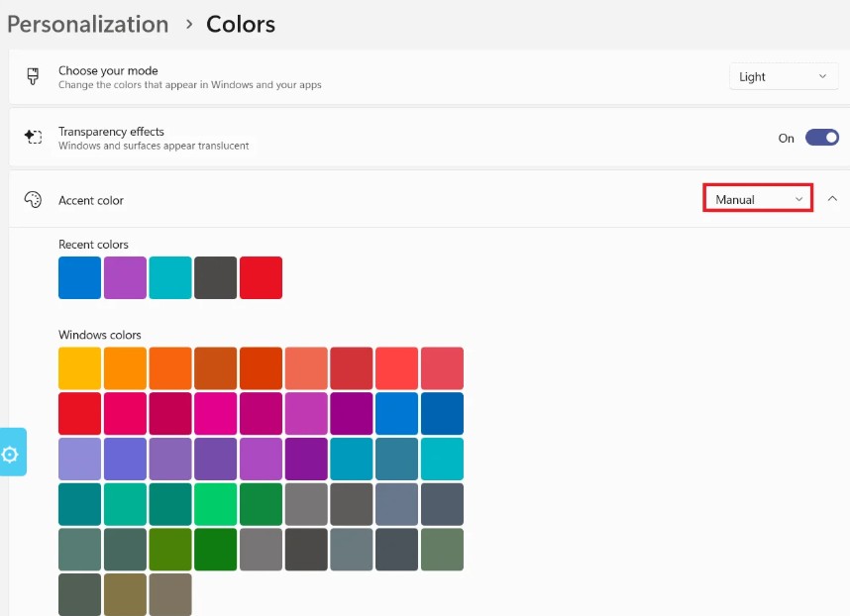This screenshot has width=850, height=616.
Task: Choose the bright green Windows color swatch
Action: tap(215, 504)
